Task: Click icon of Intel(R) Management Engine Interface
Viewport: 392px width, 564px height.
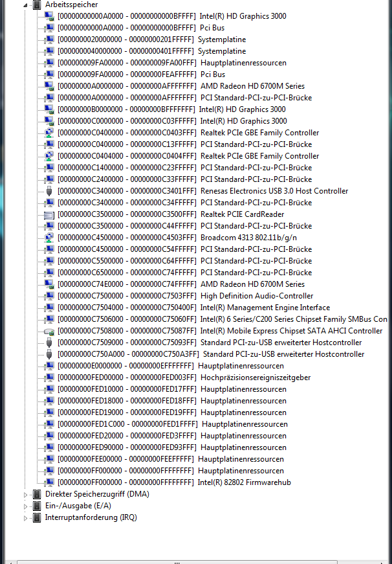Action: point(49,308)
